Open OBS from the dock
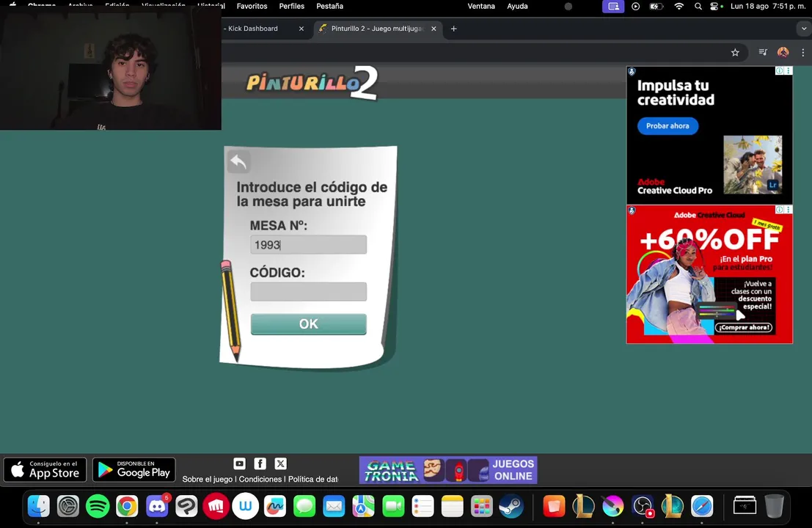812x528 pixels. coord(643,506)
